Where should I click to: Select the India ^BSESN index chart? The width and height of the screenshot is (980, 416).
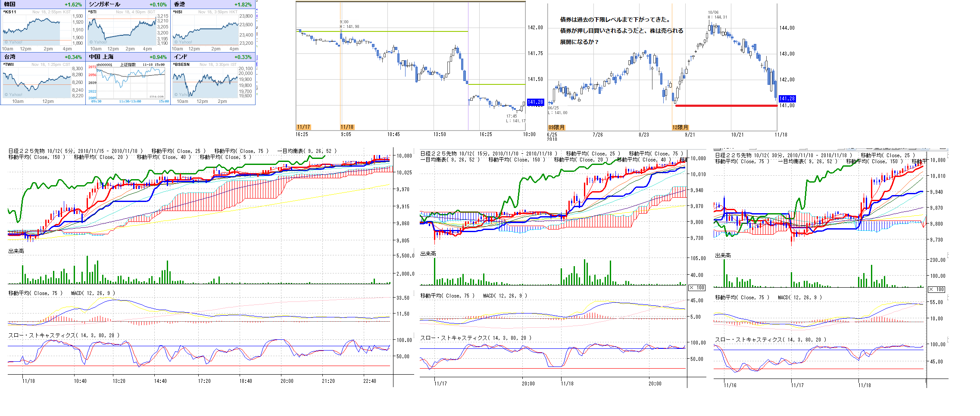point(206,82)
